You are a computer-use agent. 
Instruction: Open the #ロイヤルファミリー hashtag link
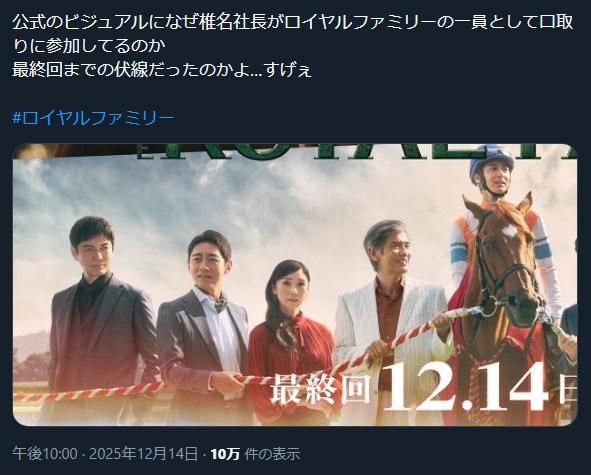coord(93,118)
